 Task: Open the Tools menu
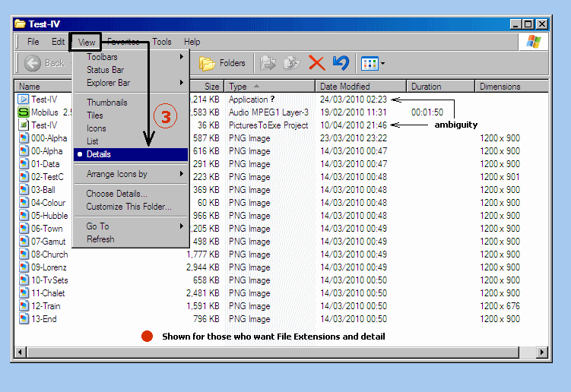[x=162, y=42]
